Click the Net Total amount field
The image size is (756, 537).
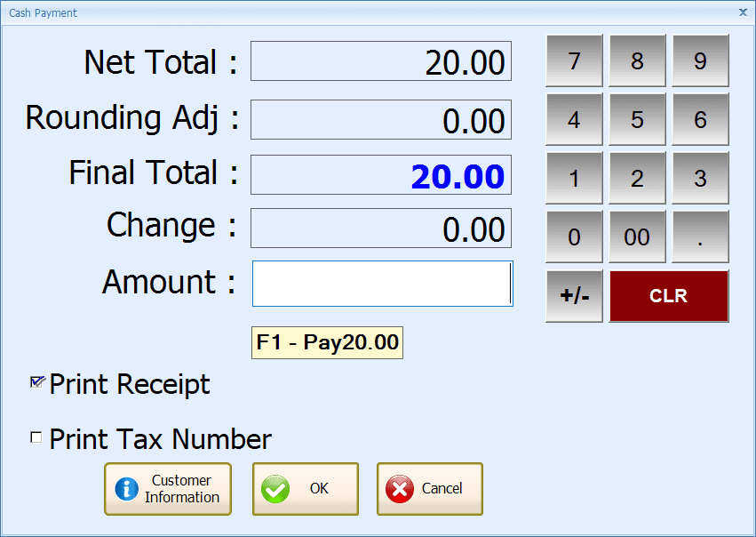pyautogui.click(x=381, y=61)
